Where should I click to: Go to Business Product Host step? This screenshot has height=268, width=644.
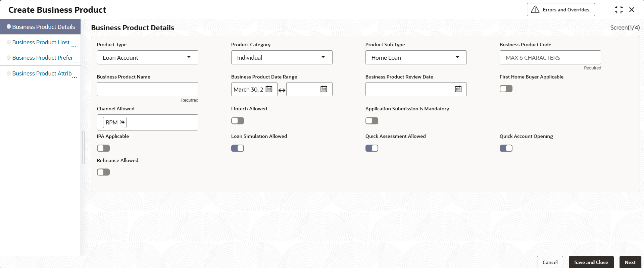pos(41,42)
